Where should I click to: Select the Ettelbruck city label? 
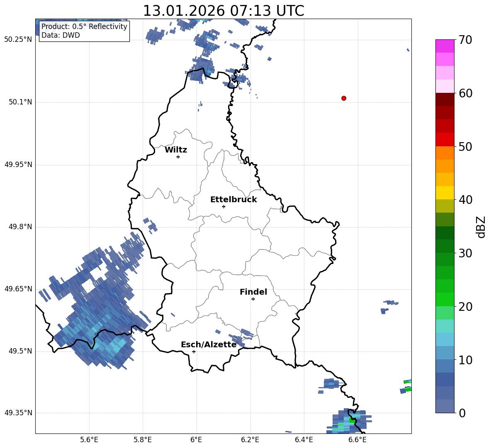tap(233, 200)
